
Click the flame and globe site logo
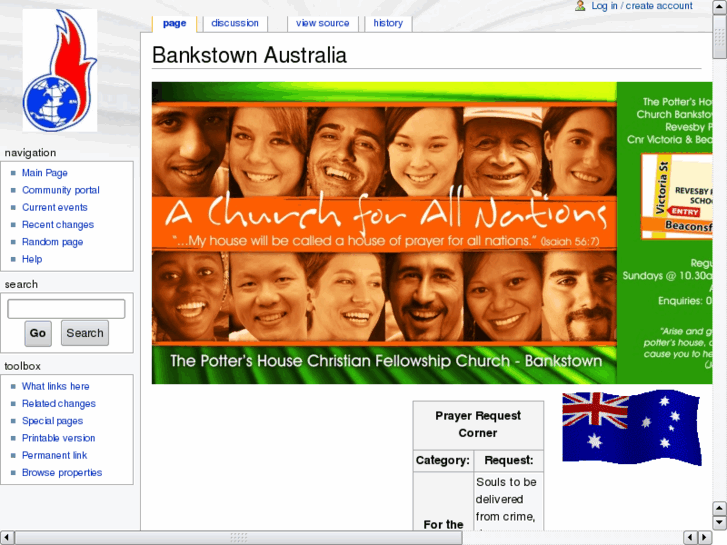pyautogui.click(x=60, y=71)
